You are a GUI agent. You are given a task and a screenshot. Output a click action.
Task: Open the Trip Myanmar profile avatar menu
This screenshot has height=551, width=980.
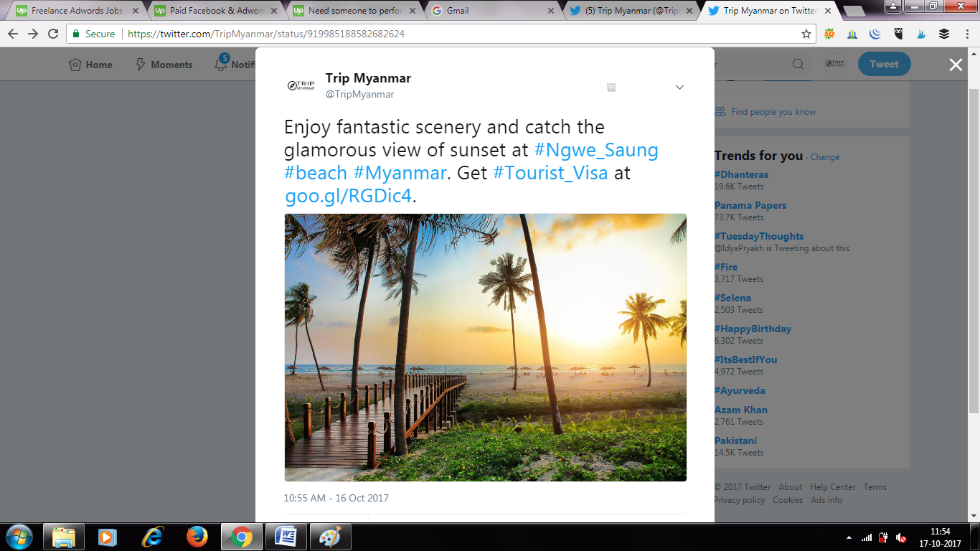pos(834,64)
